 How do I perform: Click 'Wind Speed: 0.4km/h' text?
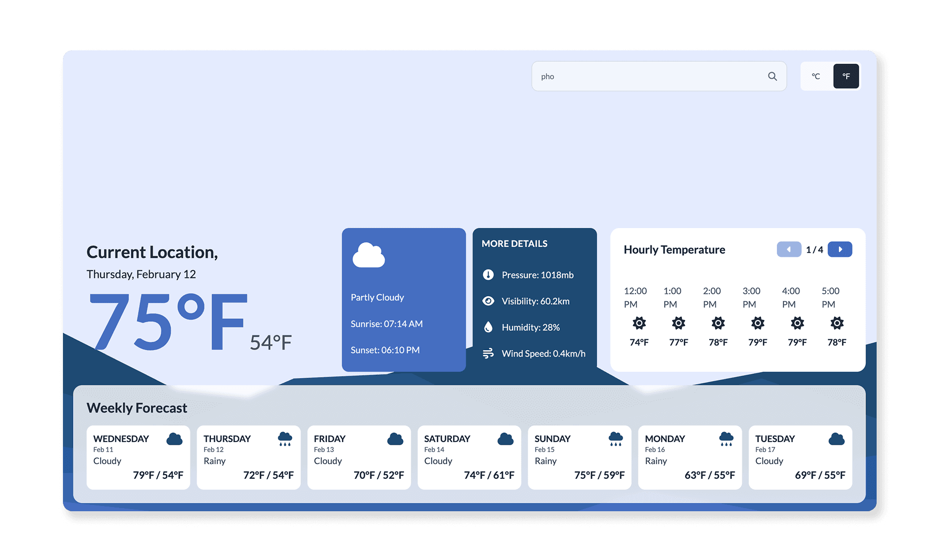point(543,353)
